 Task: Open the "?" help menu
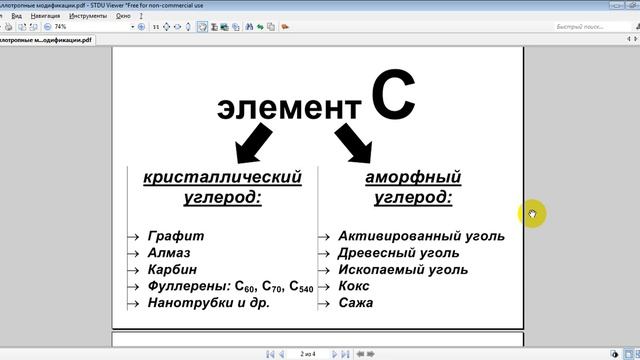pos(141,16)
